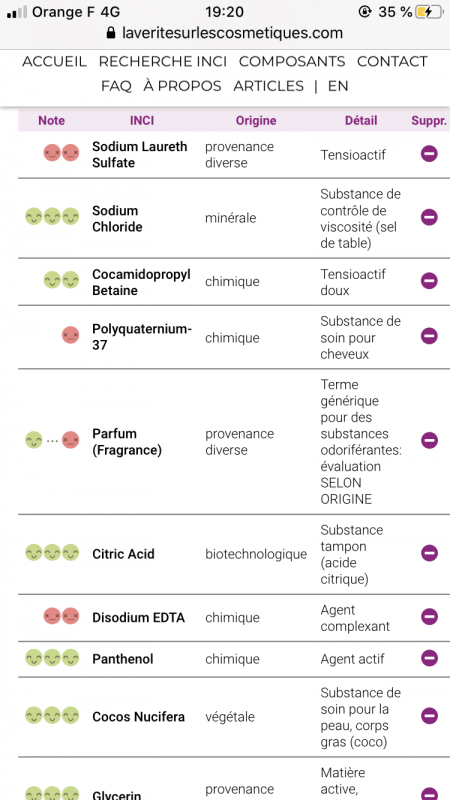Image resolution: width=450 pixels, height=800 pixels.
Task: Delete the Cocamidopropyl Betaine row
Action: pyautogui.click(x=429, y=281)
